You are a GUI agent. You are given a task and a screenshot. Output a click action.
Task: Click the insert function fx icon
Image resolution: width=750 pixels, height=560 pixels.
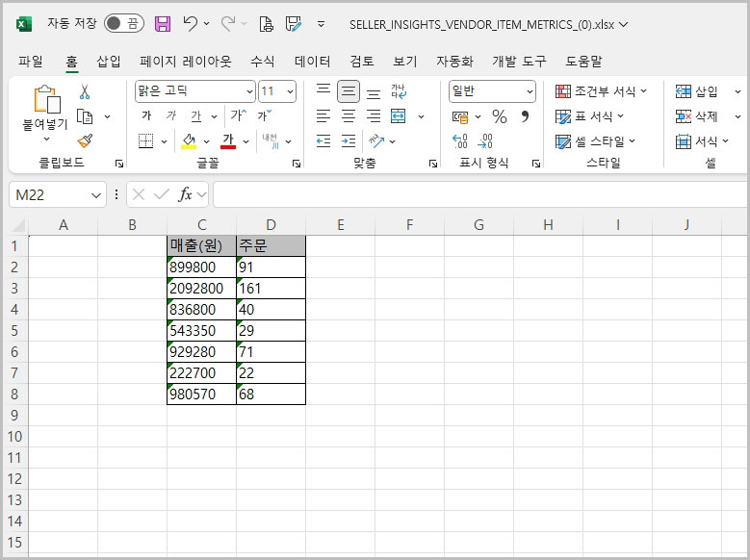[x=185, y=194]
